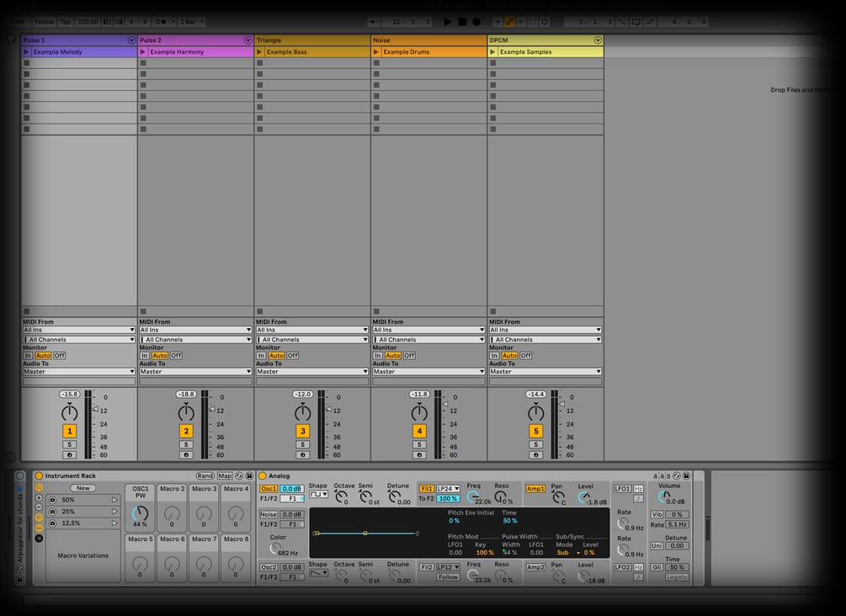Image resolution: width=846 pixels, height=616 pixels.
Task: Click the Pulse 1 volume value -15.8
Action: 70,395
